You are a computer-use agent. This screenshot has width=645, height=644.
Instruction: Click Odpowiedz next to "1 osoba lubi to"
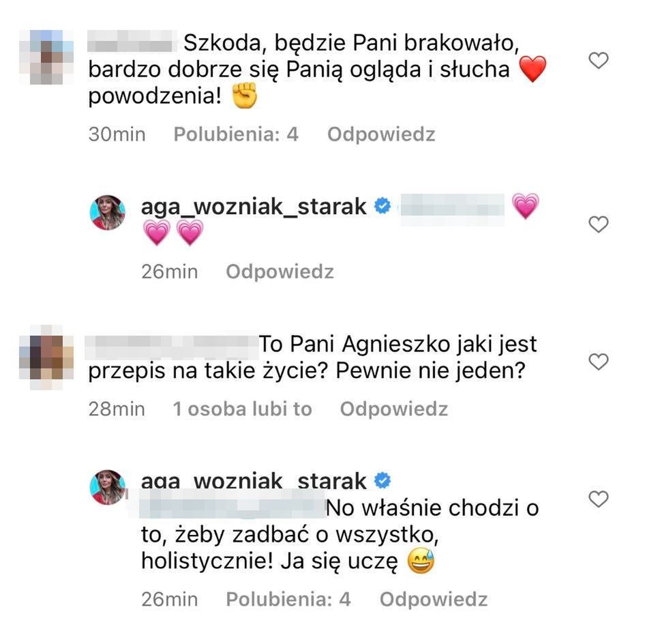tap(393, 409)
